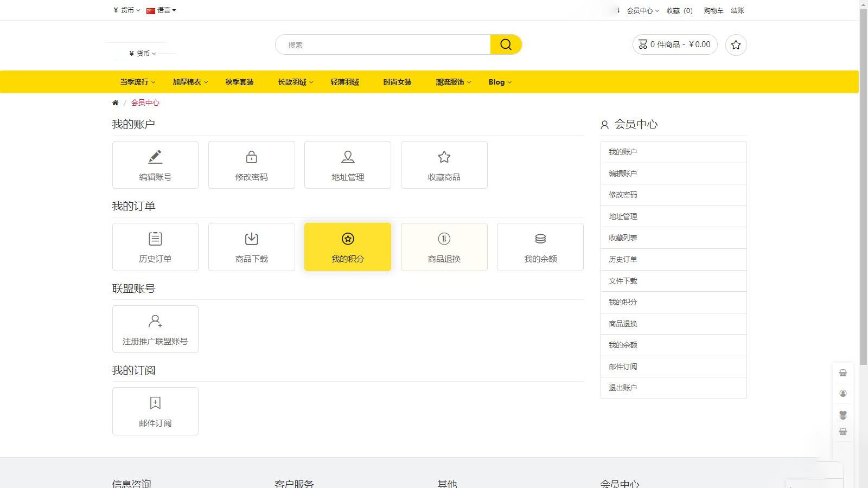Open the 商品下载 download tile
Screen dimensions: 868x488
[x=251, y=247]
